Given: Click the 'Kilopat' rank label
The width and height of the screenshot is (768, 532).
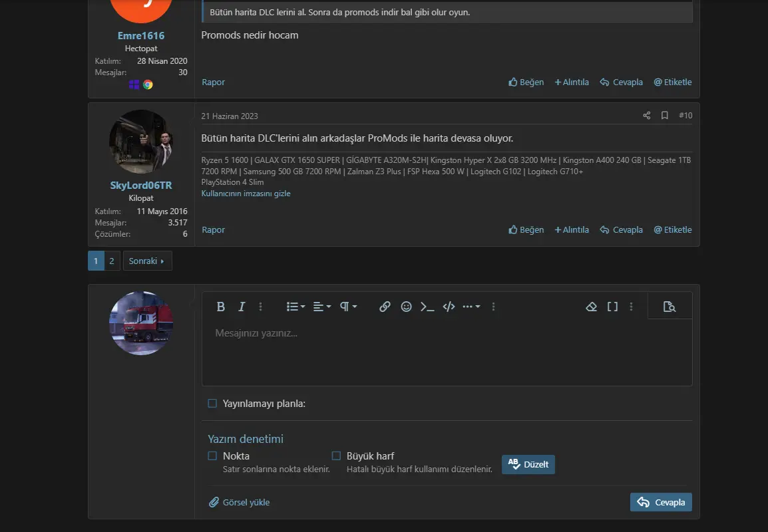Looking at the screenshot, I should (x=141, y=198).
